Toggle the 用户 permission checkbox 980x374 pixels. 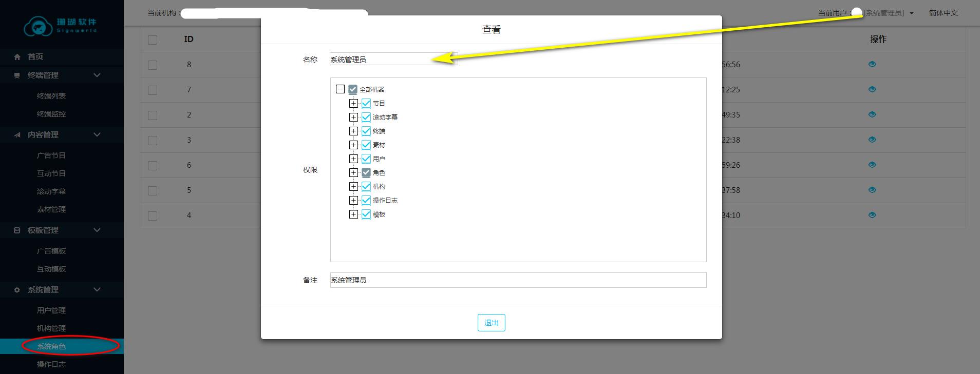[366, 159]
